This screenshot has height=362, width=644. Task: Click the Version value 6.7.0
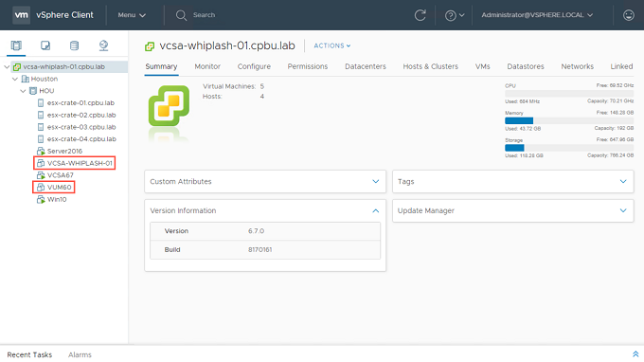point(256,231)
